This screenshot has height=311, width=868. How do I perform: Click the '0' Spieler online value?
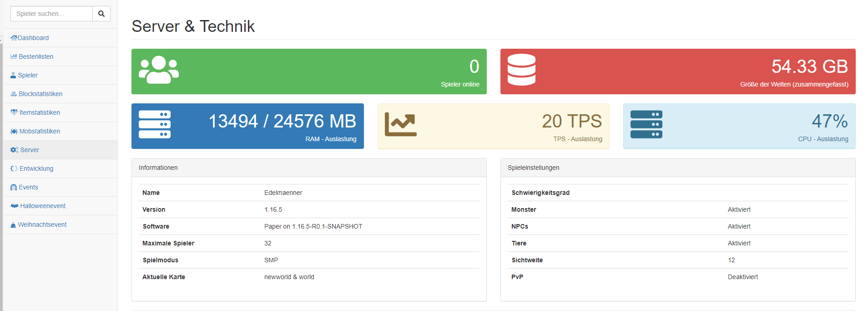tap(474, 66)
